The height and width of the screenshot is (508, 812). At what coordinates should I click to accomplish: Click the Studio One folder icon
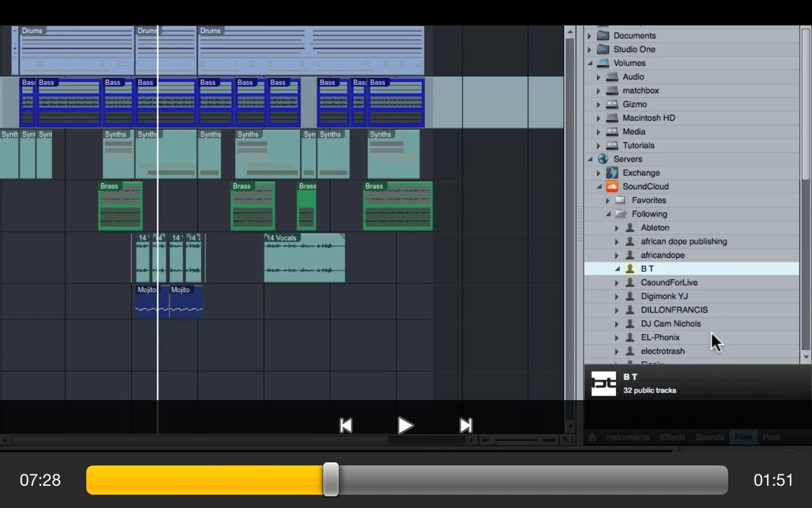(x=603, y=50)
